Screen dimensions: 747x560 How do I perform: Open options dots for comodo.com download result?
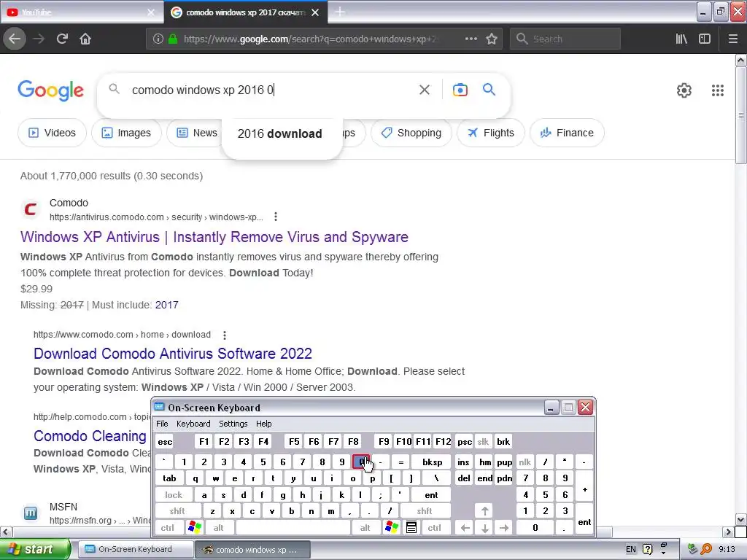tap(225, 335)
